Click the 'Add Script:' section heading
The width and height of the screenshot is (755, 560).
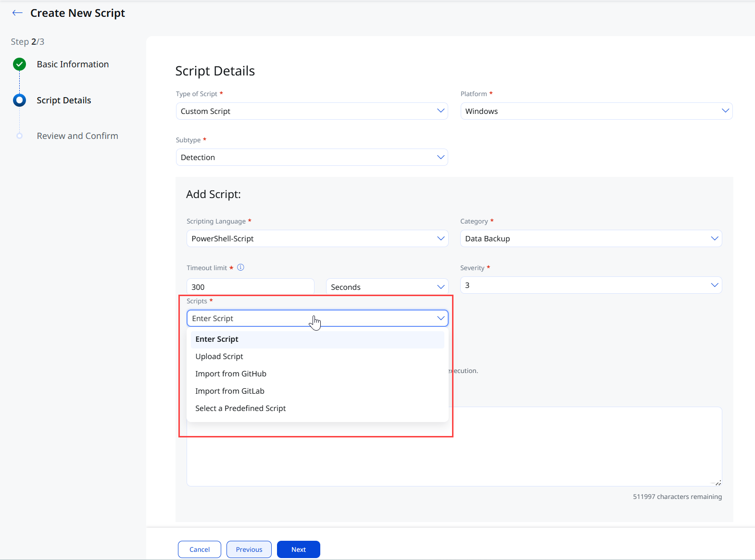click(214, 194)
